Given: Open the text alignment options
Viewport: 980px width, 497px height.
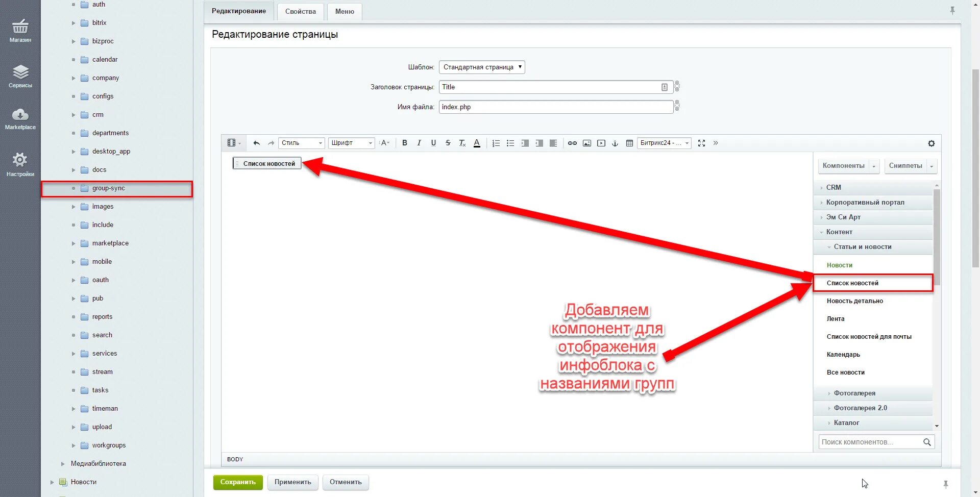Looking at the screenshot, I should (553, 143).
